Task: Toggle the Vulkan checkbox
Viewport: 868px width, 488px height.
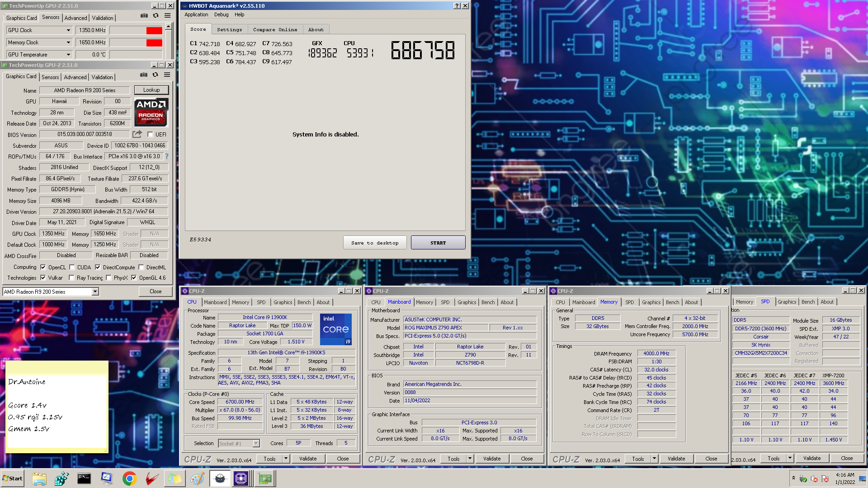Action: point(43,277)
